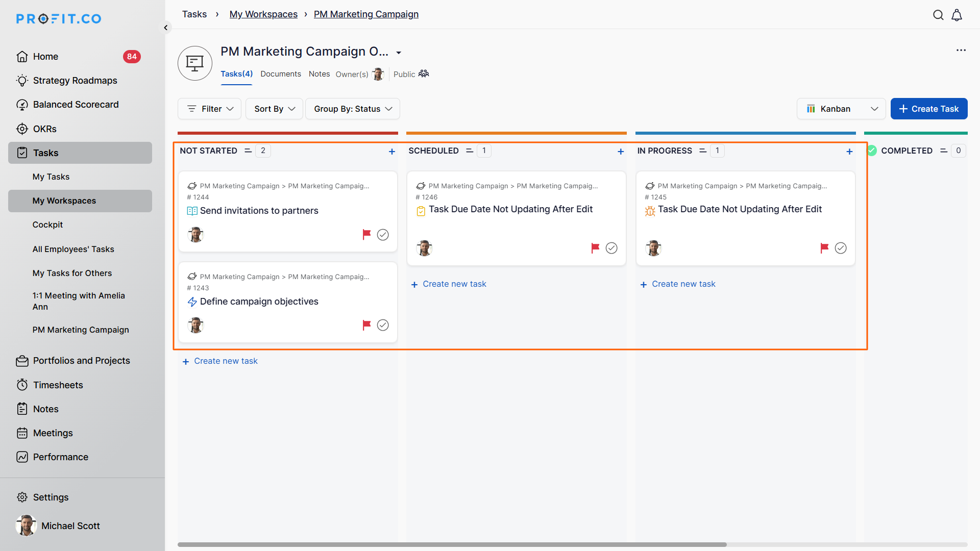Mark Define campaign objectives task complete
Screen dimensions: 980x551
point(383,325)
